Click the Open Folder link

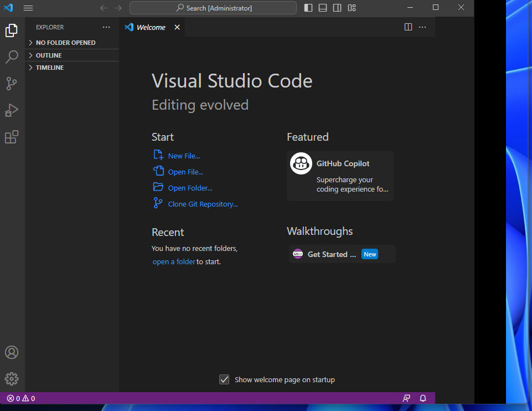[190, 188]
